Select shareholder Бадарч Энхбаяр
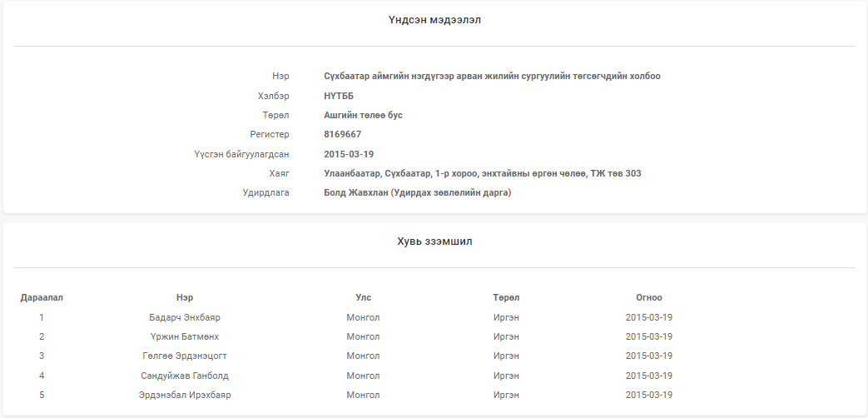868x418 pixels. (x=185, y=317)
